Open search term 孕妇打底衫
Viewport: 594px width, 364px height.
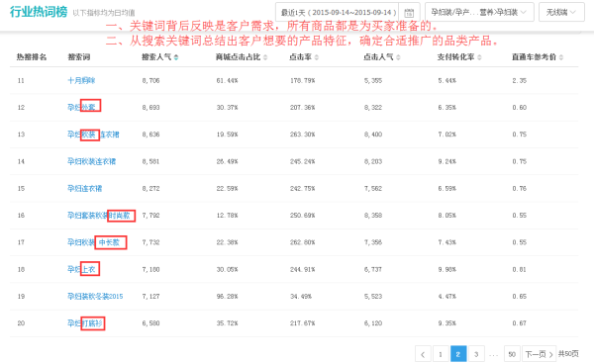pos(85,323)
